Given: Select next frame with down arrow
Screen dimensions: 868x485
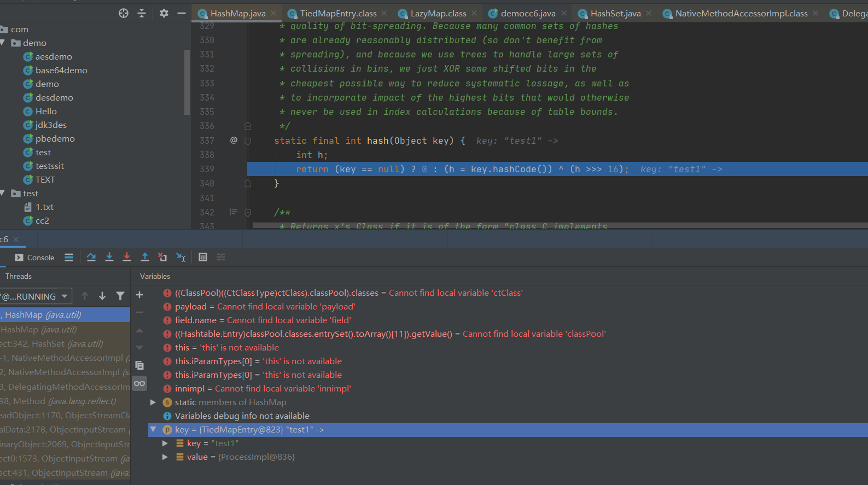Looking at the screenshot, I should click(102, 296).
